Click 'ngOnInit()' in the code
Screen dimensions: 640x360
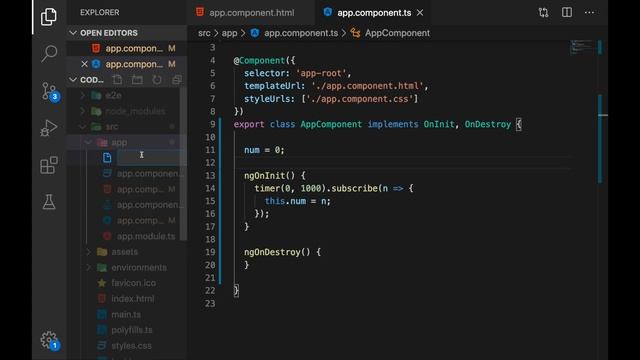(x=269, y=176)
